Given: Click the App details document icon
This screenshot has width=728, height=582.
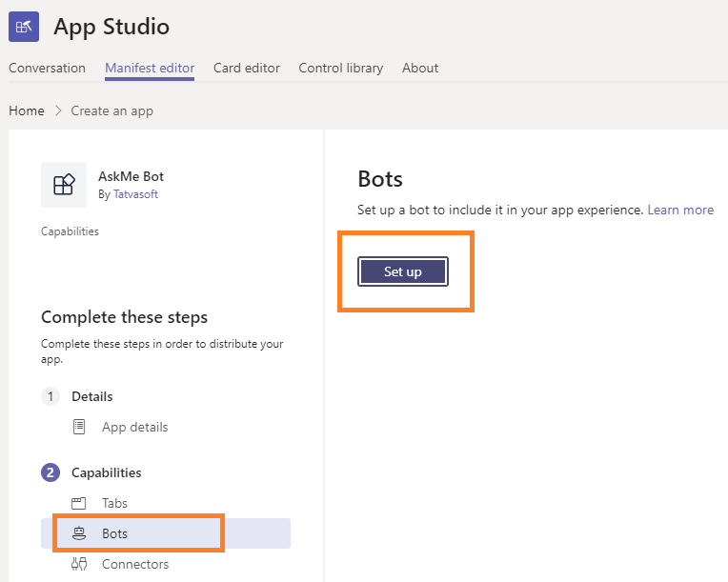Looking at the screenshot, I should tap(79, 427).
